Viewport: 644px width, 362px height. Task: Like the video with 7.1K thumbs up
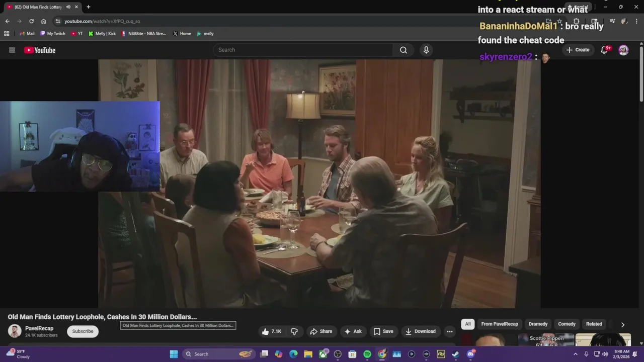(x=271, y=331)
